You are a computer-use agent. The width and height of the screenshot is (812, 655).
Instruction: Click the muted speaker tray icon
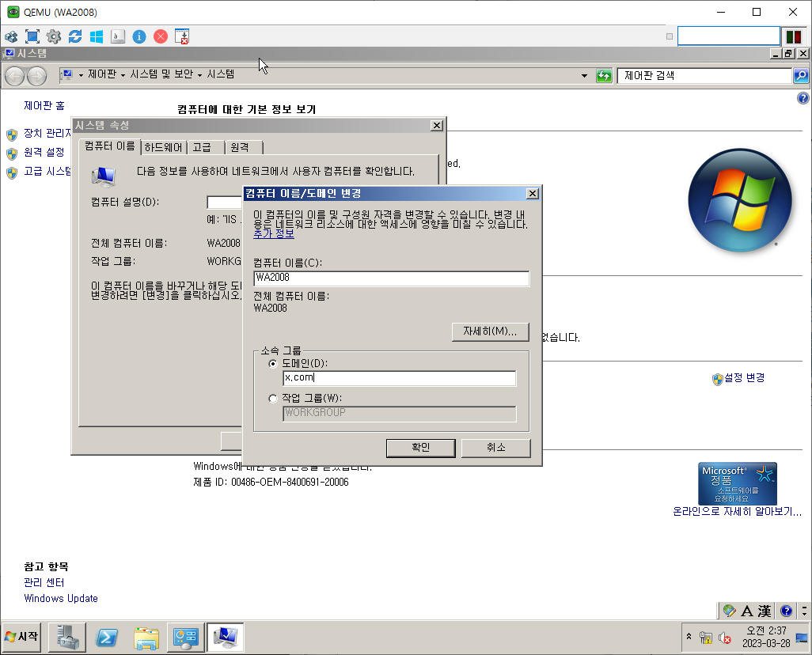pos(724,638)
